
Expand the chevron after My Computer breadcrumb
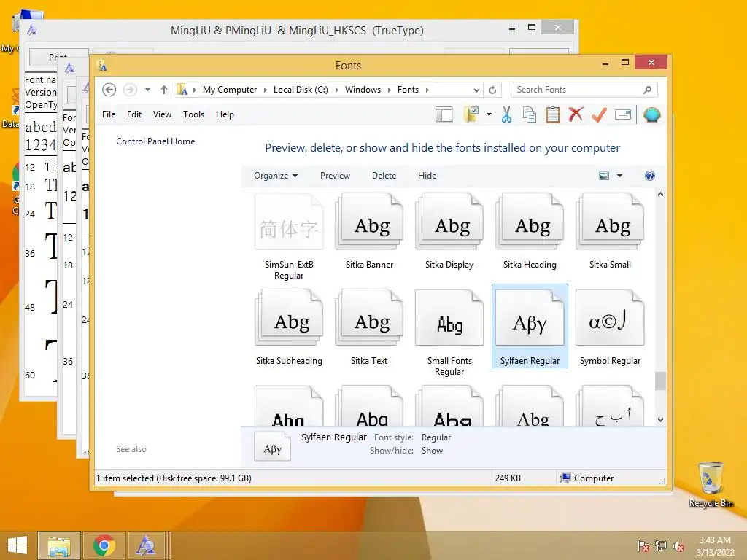tap(266, 90)
